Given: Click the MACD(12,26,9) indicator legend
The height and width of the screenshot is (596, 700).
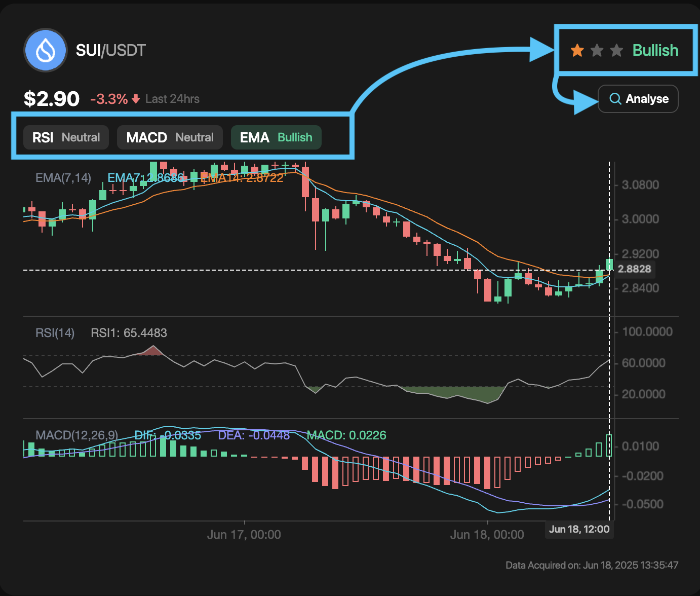Looking at the screenshot, I should tap(76, 435).
